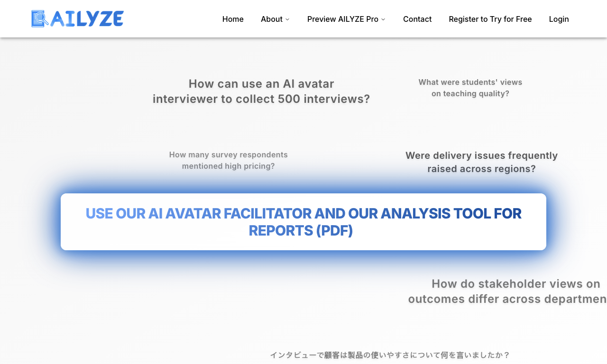607x364 pixels.
Task: Open the Login page
Action: coord(559,19)
